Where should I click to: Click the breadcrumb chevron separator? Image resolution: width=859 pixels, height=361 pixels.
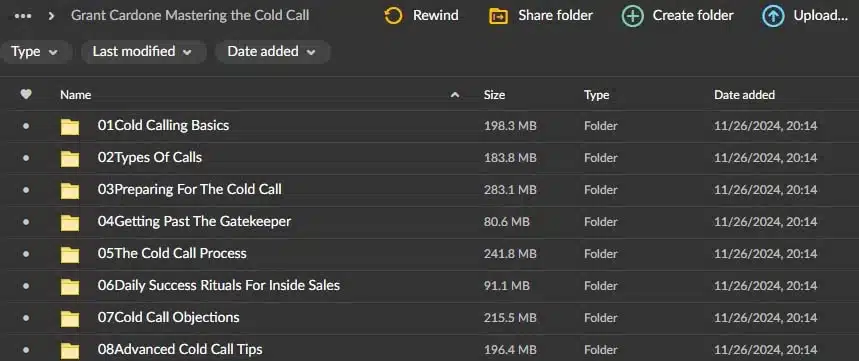pyautogui.click(x=51, y=16)
